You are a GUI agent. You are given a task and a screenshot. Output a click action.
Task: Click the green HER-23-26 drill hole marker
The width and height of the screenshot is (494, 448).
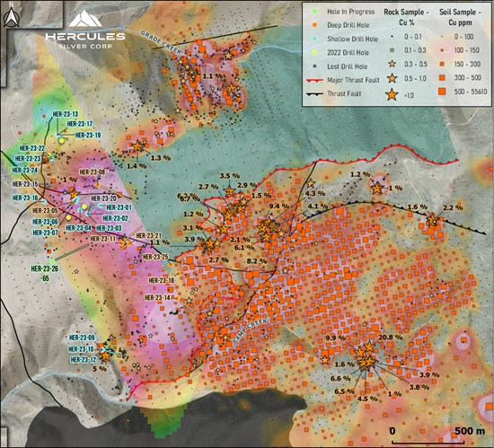coord(52,261)
